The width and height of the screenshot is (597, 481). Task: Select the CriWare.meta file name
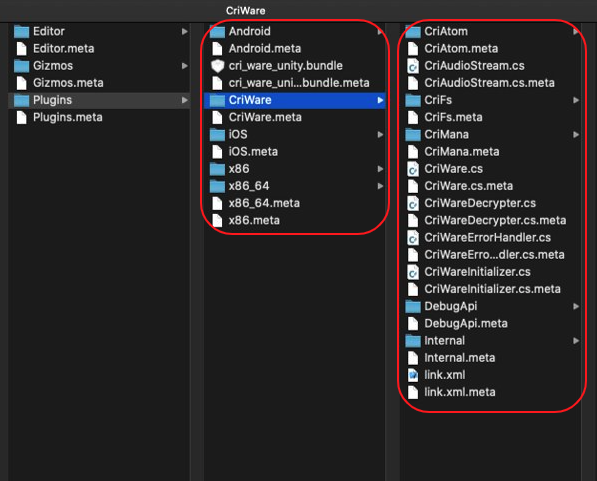[x=265, y=117]
